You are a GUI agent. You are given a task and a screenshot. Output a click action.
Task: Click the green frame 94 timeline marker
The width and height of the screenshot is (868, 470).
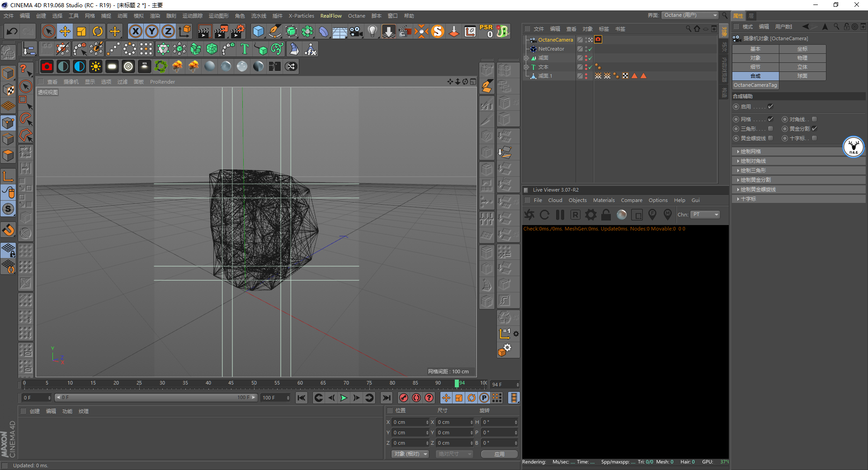click(457, 383)
